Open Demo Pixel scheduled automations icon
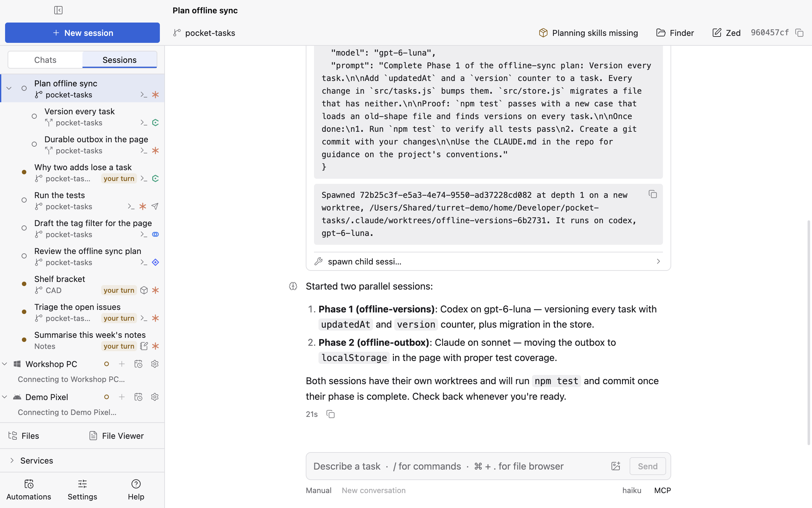The height and width of the screenshot is (508, 812). coord(138,397)
